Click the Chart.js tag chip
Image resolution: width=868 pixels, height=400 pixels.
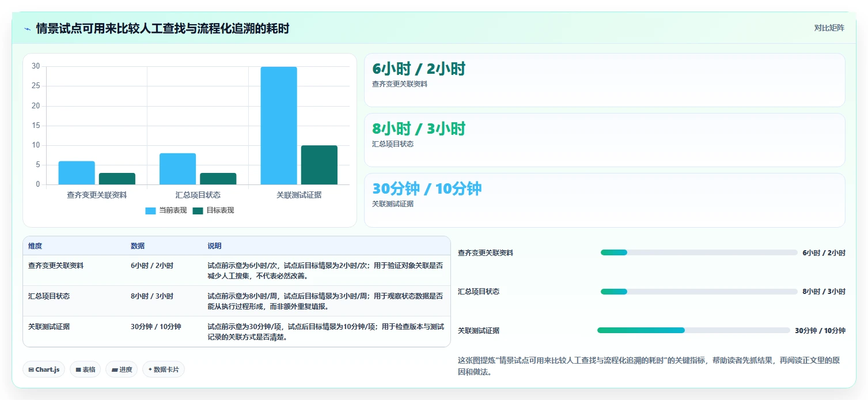pos(44,369)
